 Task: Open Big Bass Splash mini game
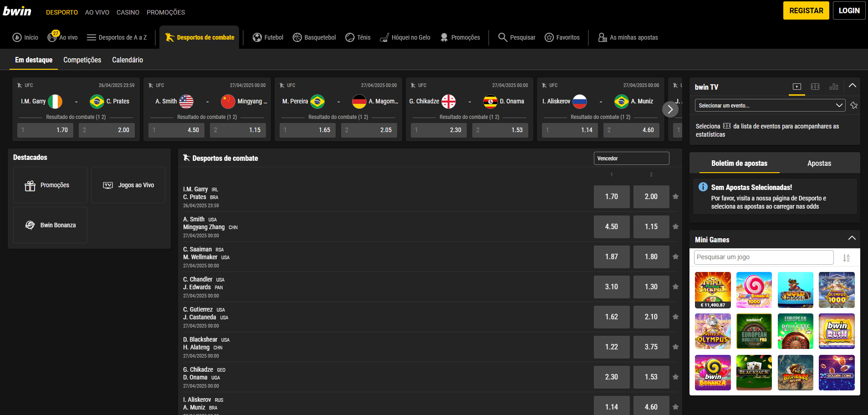(796, 373)
